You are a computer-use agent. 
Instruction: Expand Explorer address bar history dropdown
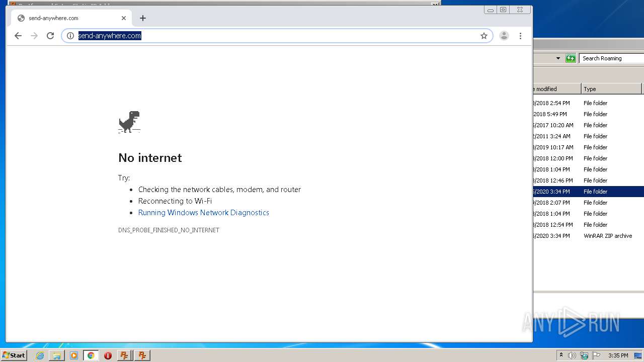click(558, 58)
